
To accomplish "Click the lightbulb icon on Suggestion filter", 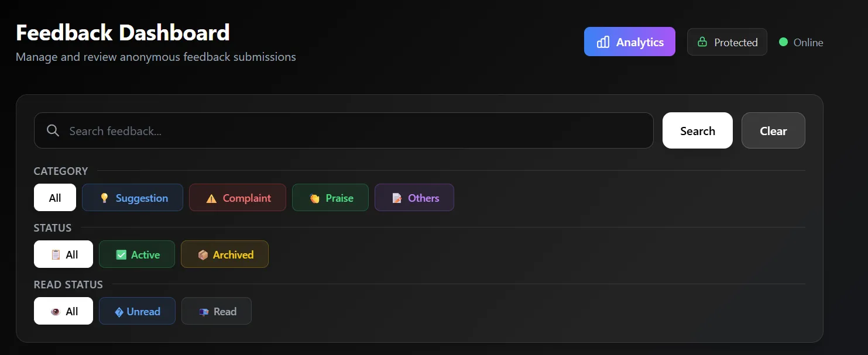I will click(104, 197).
